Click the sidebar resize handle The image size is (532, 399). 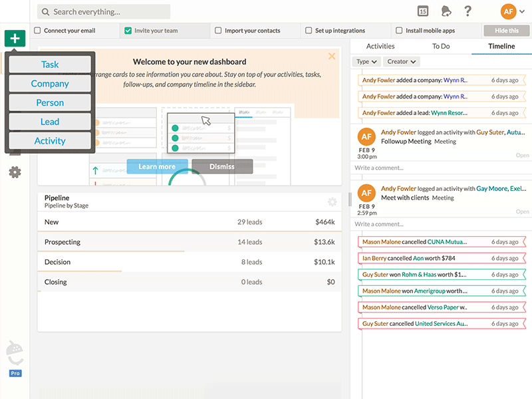click(x=350, y=199)
